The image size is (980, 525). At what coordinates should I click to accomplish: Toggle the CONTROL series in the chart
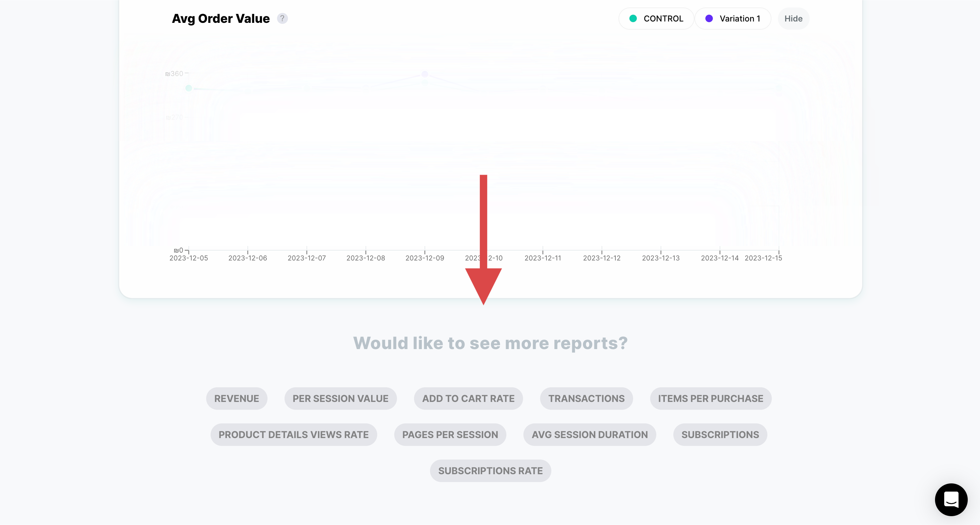coord(656,18)
